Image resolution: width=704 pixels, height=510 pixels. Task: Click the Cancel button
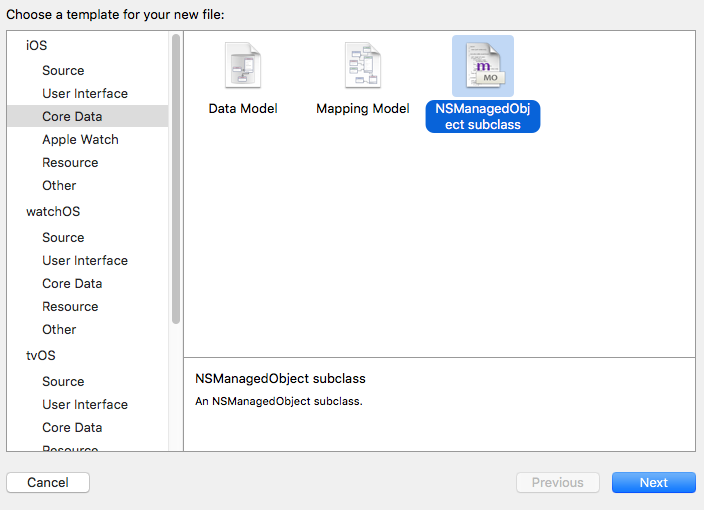pyautogui.click(x=48, y=482)
